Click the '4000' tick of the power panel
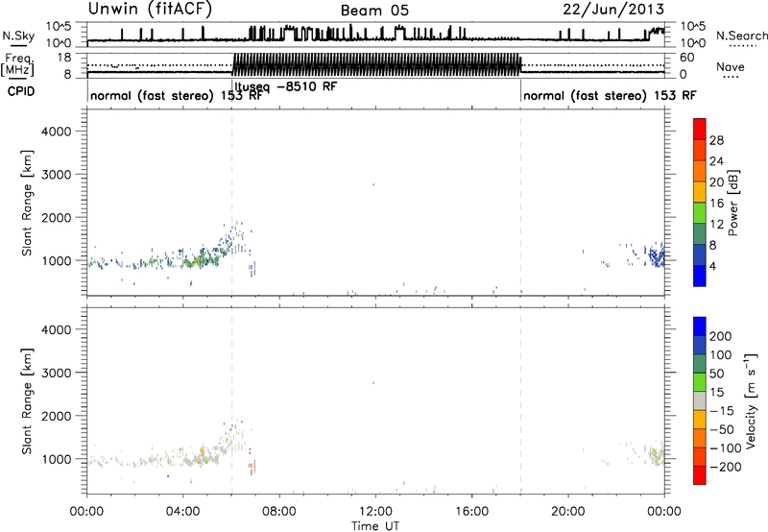Viewport: 768px width, 532px height. (x=57, y=132)
